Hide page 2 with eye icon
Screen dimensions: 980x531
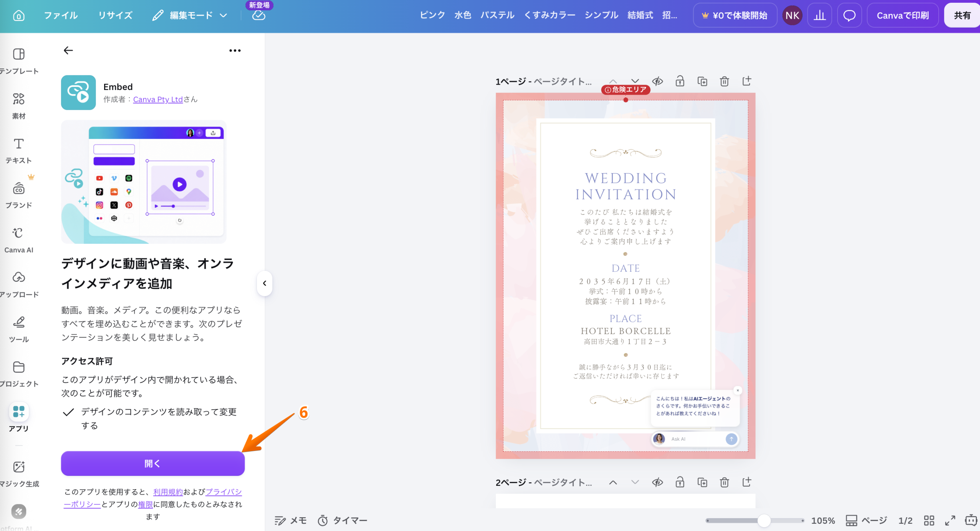point(657,482)
